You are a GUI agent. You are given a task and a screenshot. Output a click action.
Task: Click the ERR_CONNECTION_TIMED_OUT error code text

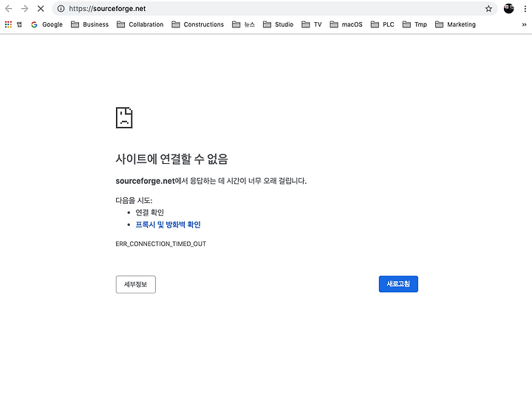click(x=161, y=244)
